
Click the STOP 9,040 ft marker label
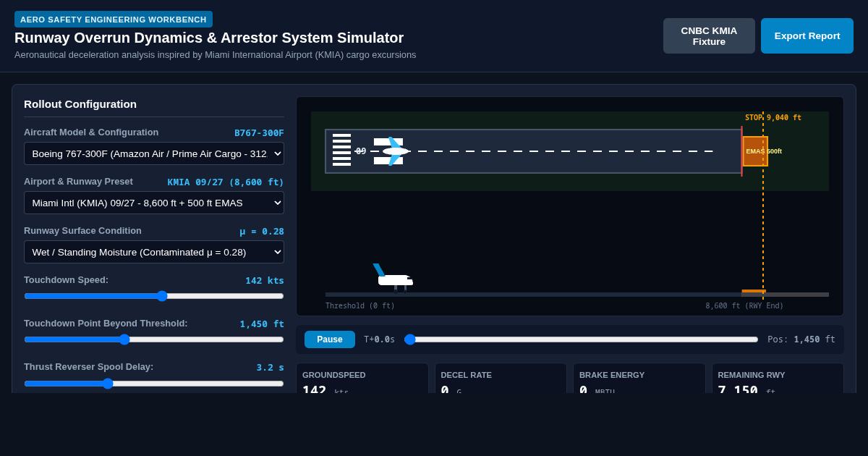point(773,117)
